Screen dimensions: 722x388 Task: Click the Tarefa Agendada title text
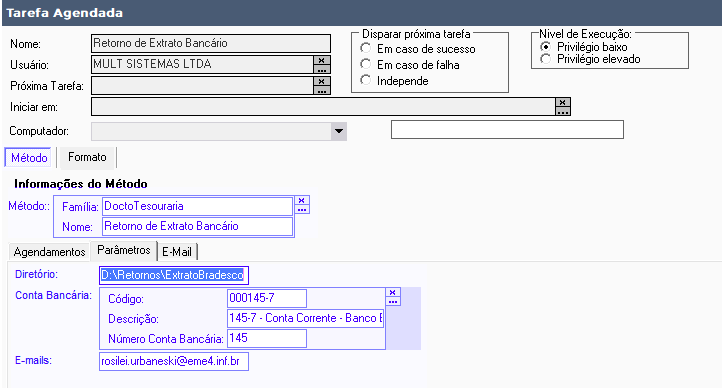[64, 13]
